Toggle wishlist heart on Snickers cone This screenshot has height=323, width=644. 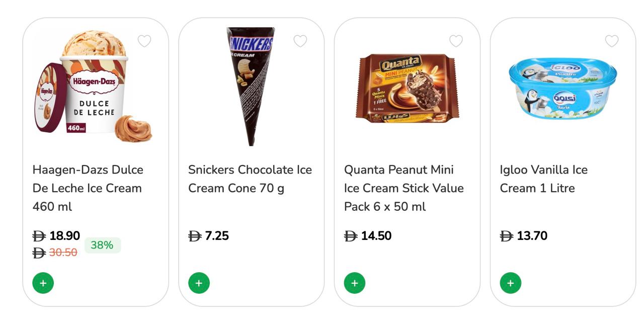coord(300,41)
